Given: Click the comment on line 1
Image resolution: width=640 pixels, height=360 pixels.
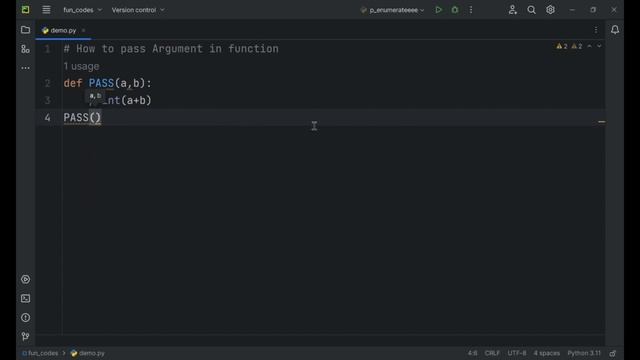Looking at the screenshot, I should click(171, 49).
